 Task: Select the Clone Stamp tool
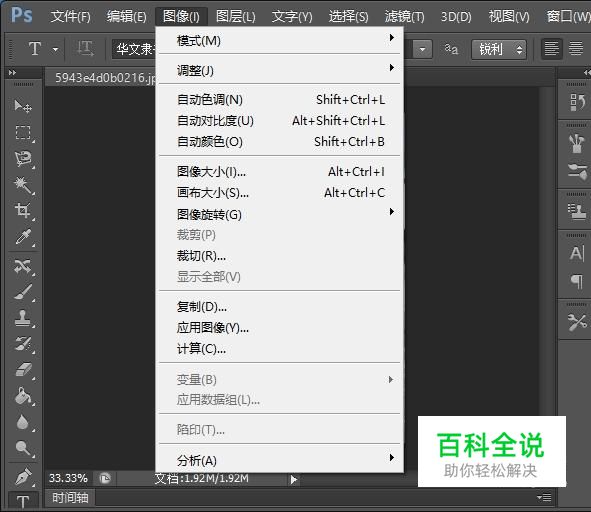pyautogui.click(x=23, y=318)
